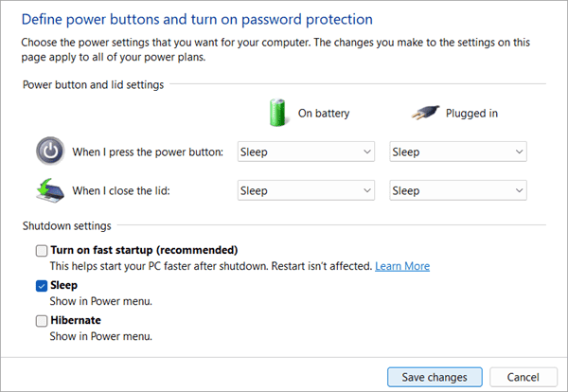This screenshot has height=392, width=568.
Task: Click the Hibernate label text
Action: pyautogui.click(x=76, y=321)
